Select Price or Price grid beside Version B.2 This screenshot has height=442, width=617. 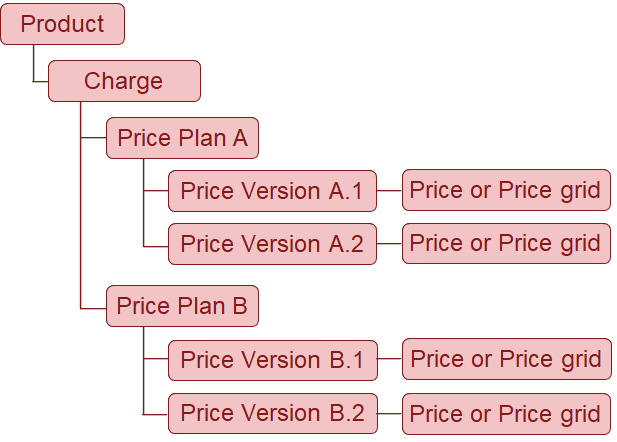506,414
